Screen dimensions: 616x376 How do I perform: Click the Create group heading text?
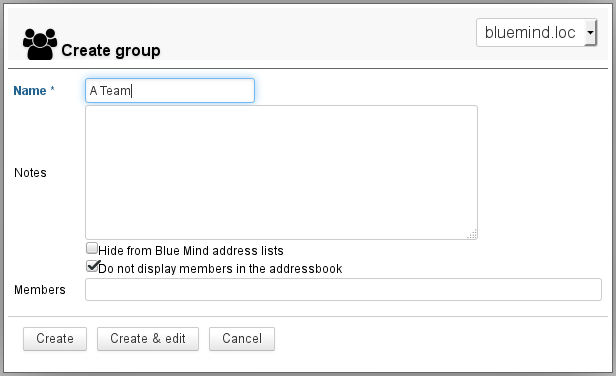[x=111, y=51]
